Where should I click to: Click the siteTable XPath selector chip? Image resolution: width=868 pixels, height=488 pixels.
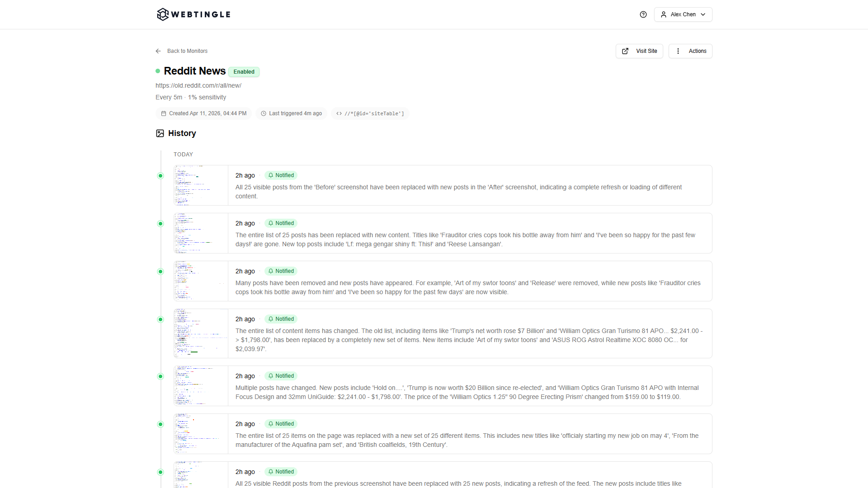370,113
